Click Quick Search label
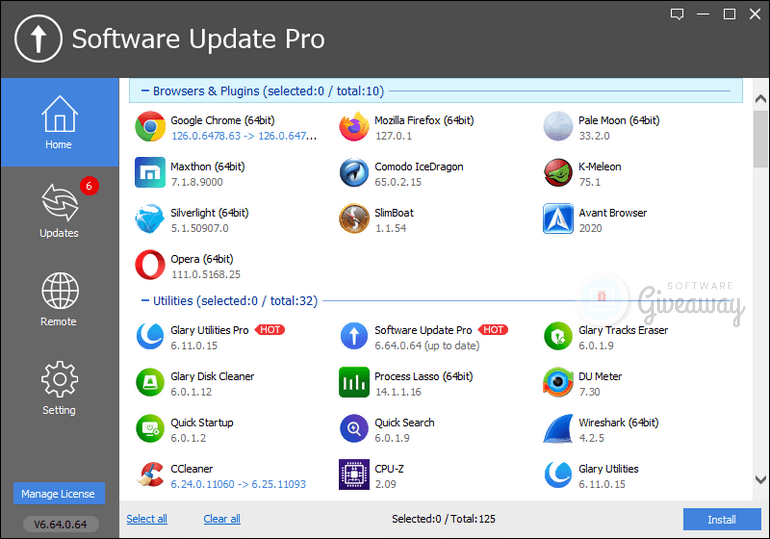 click(x=405, y=422)
